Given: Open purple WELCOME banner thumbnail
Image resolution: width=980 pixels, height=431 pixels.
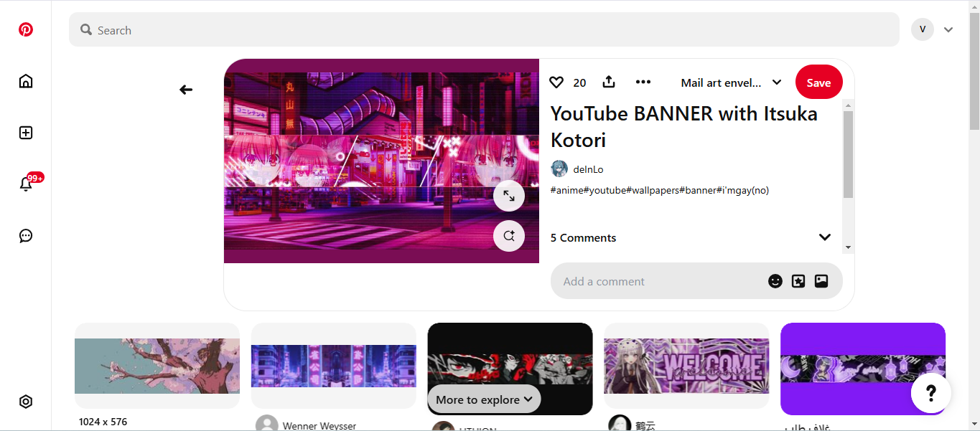Looking at the screenshot, I should 686,366.
